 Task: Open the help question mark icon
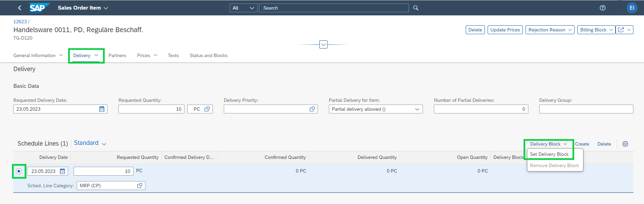(603, 8)
